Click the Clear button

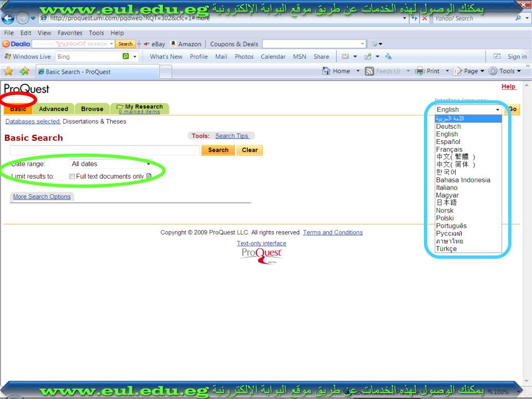(x=250, y=150)
